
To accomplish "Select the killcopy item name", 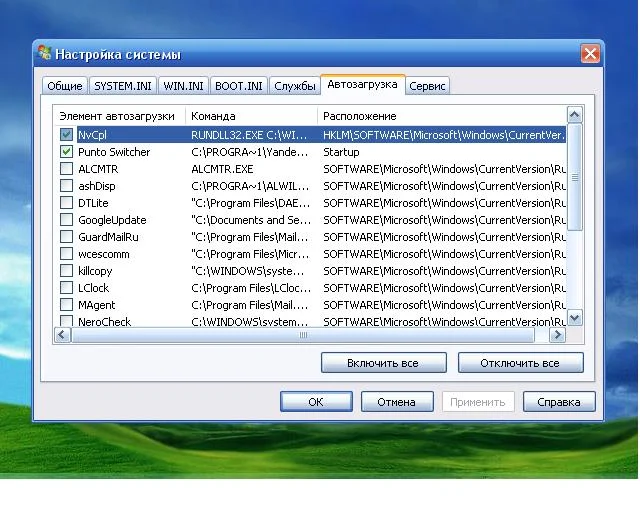I will point(95,271).
